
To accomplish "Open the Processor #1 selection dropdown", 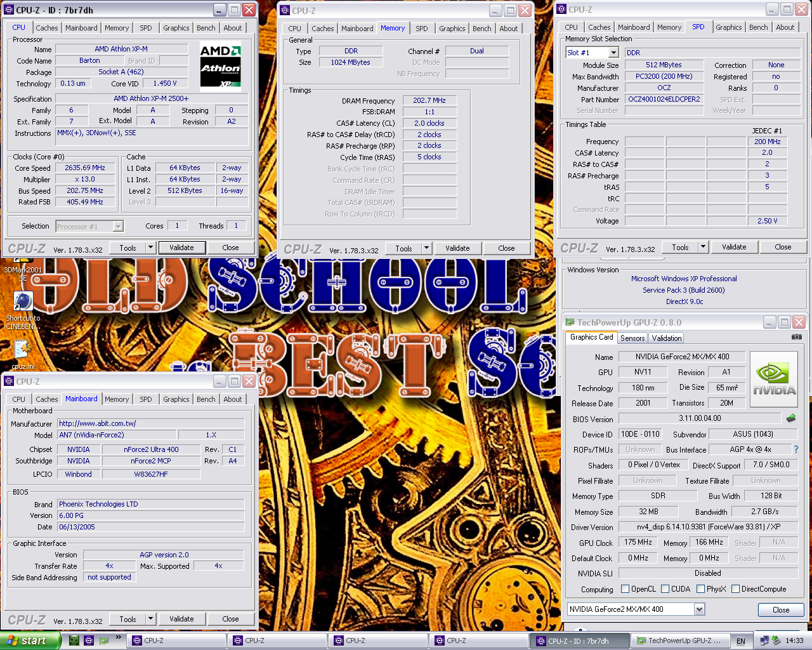I will point(117,226).
